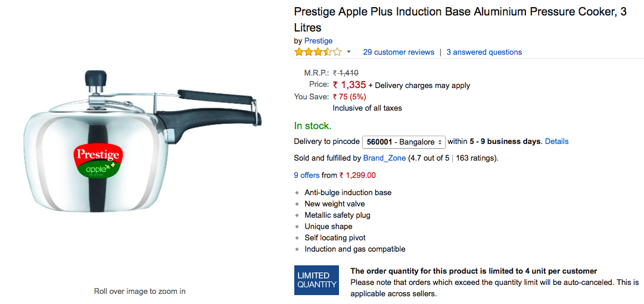This screenshot has height=304, width=644.
Task: Visit the Prestige brand link
Action: pyautogui.click(x=318, y=41)
